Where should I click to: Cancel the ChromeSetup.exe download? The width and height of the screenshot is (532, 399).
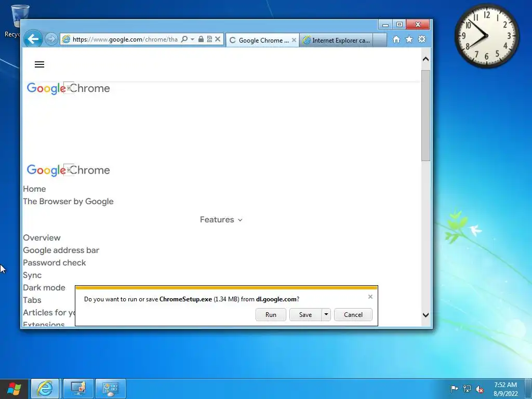[353, 314]
